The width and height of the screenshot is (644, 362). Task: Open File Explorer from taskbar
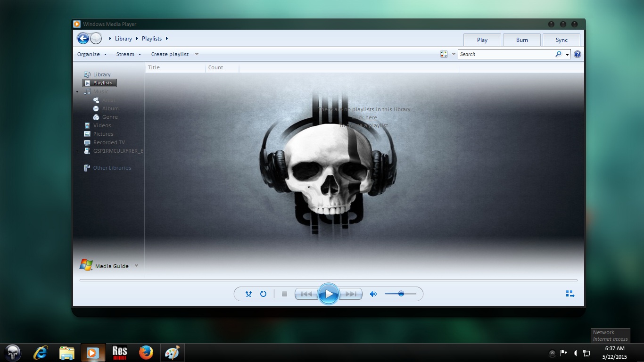coord(67,353)
